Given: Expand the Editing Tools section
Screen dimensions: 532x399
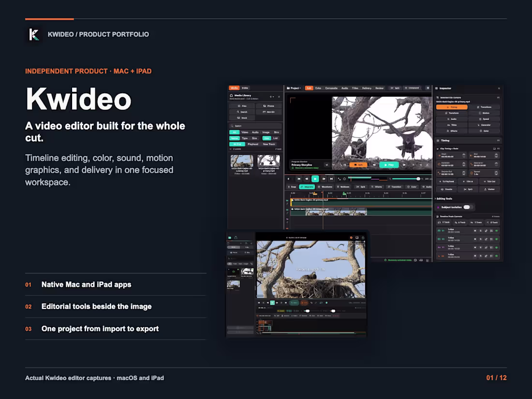Looking at the screenshot, I should (444, 199).
